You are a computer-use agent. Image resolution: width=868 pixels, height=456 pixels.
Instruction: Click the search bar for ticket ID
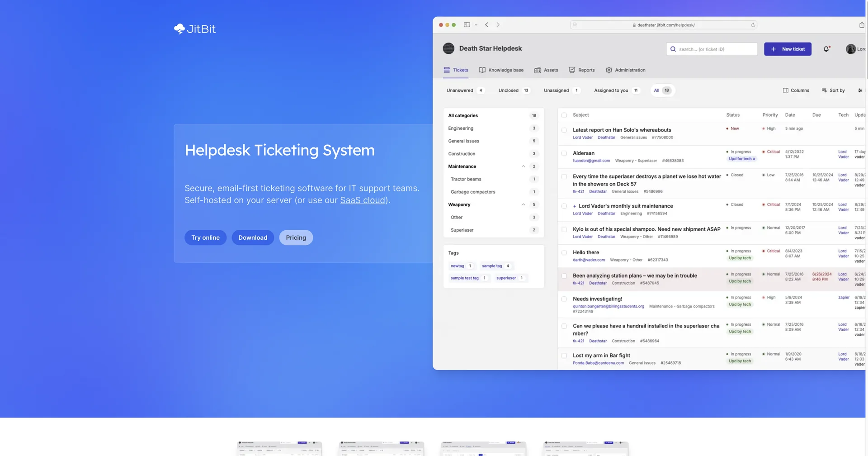712,49
